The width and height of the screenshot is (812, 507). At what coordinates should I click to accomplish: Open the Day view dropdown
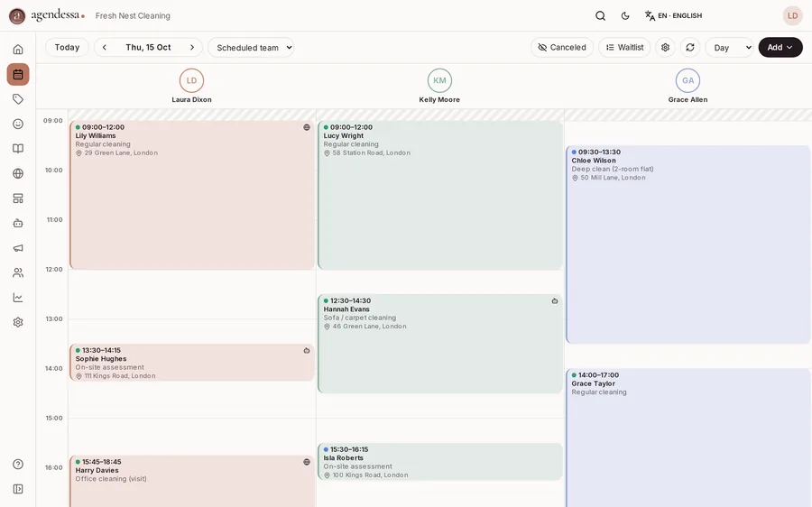[x=729, y=47]
